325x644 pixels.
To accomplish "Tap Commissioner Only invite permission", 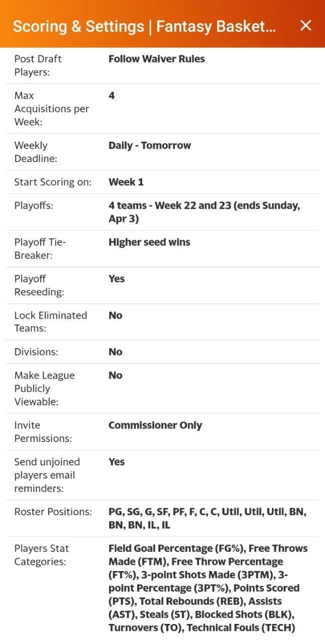I will click(155, 425).
